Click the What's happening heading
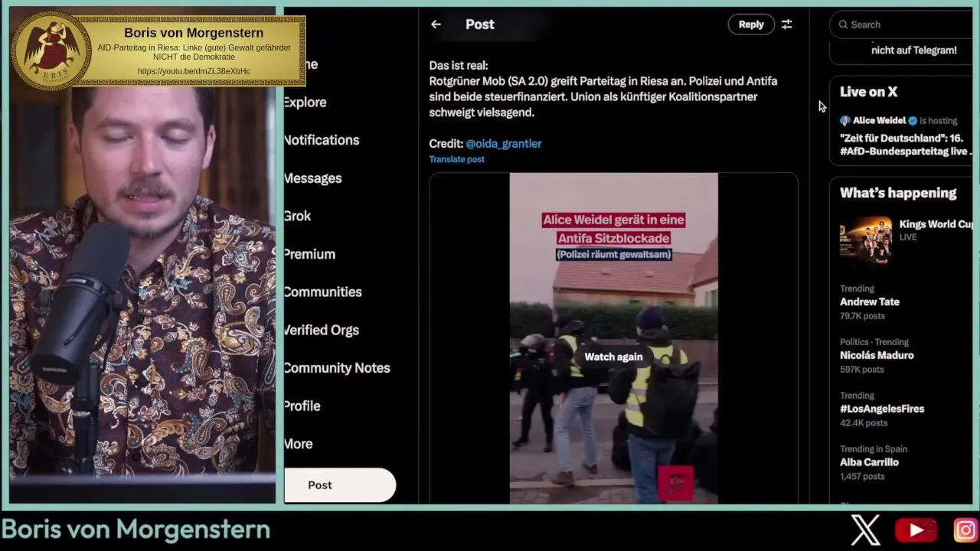This screenshot has width=980, height=551. (898, 193)
